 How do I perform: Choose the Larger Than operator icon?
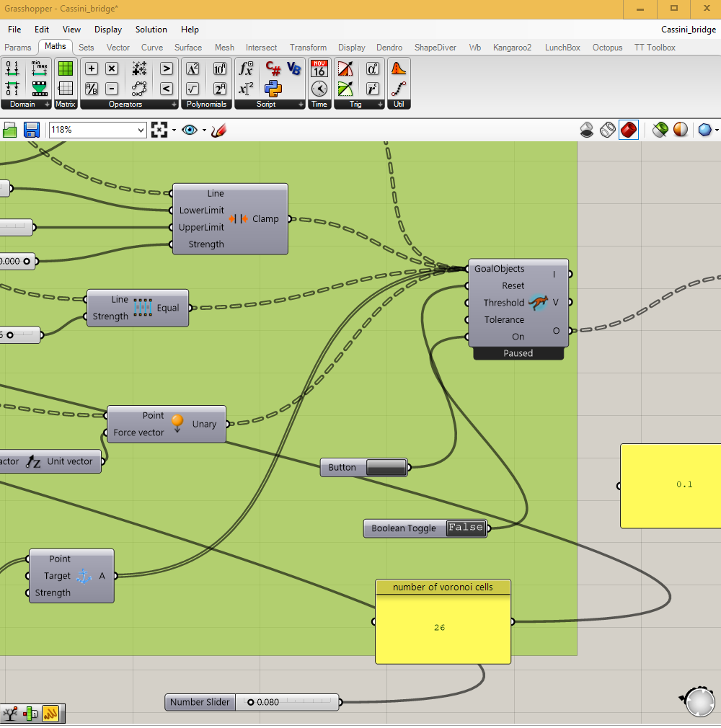(x=167, y=68)
